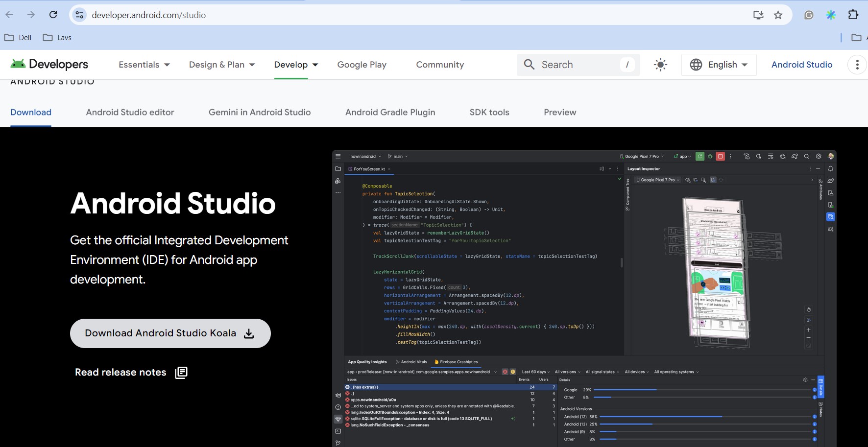Open site information icon in address bar
The height and width of the screenshot is (447, 868).
(79, 15)
